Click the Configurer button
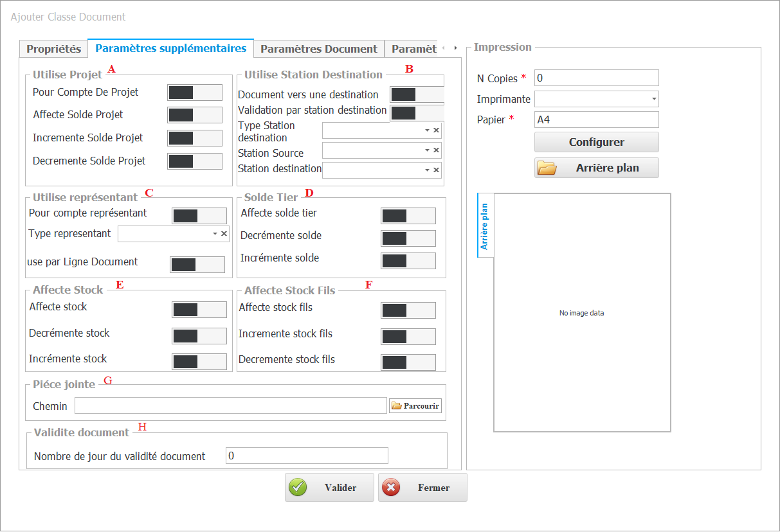Viewport: 780px width, 532px height. pyautogui.click(x=596, y=142)
